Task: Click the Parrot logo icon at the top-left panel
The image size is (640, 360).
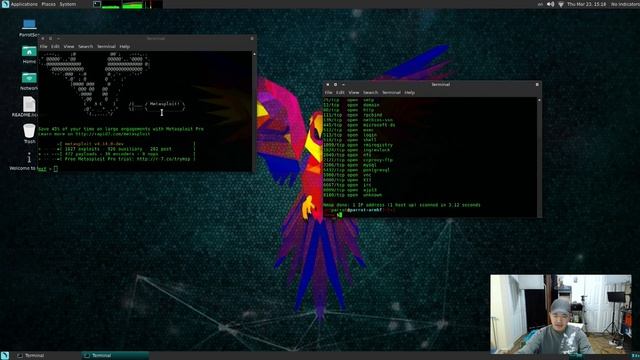Action: [x=5, y=4]
